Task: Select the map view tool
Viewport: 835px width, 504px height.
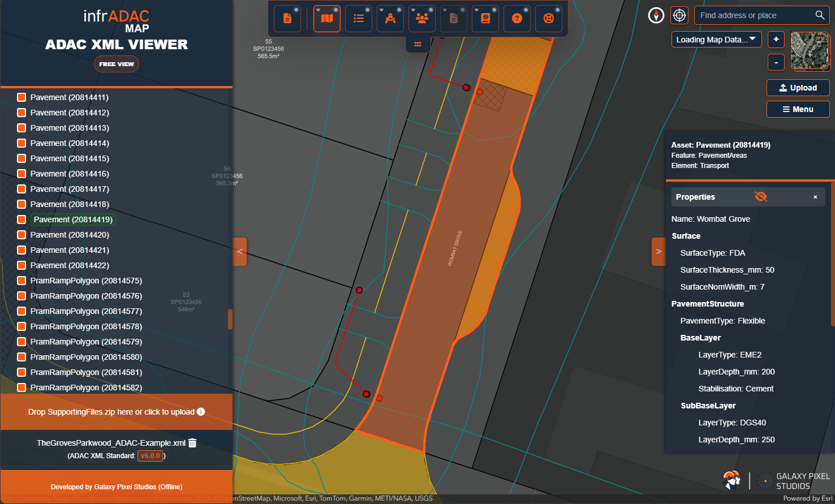Action: [327, 19]
